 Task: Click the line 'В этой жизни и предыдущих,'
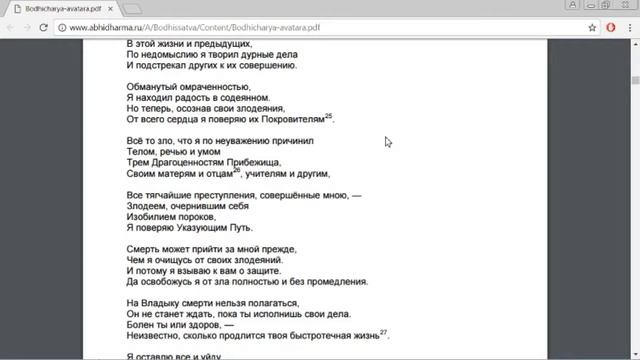click(x=189, y=44)
